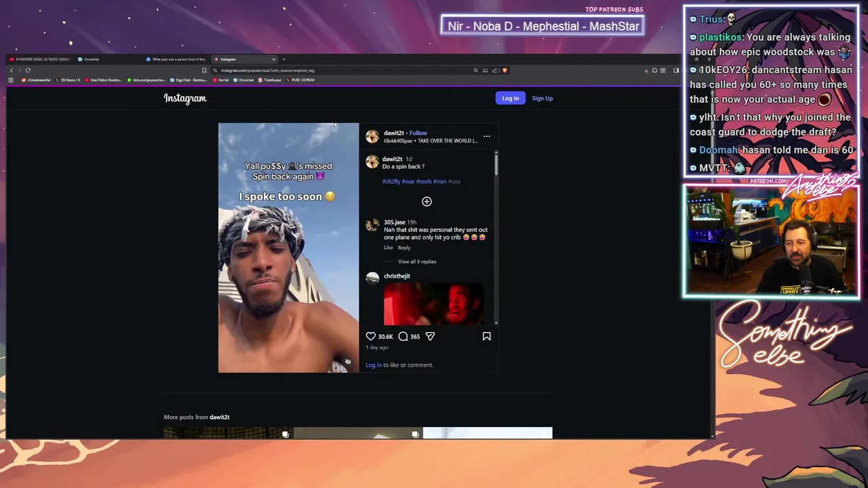Click Glokk40Spaz audio track link
Viewport: 868px width, 488px height.
pos(431,140)
